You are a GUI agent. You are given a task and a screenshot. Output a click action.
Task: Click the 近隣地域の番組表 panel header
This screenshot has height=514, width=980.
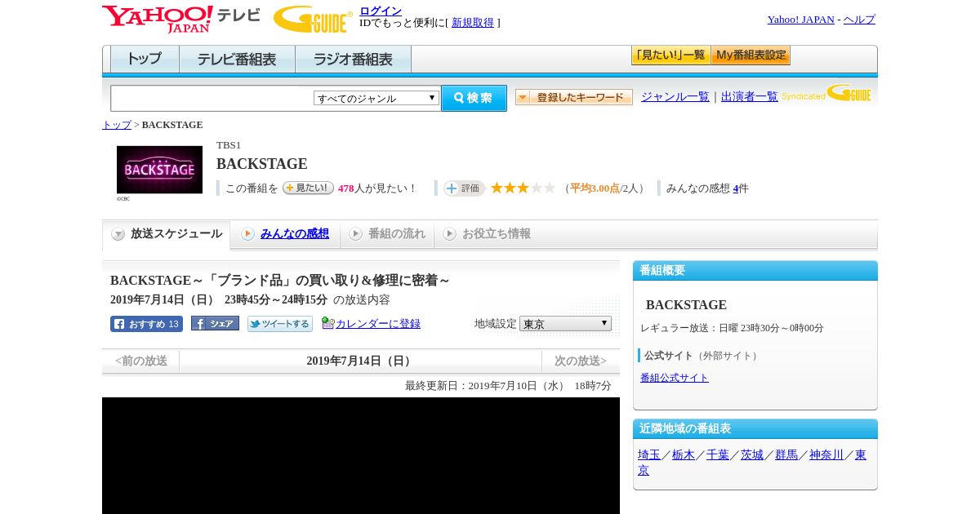755,429
